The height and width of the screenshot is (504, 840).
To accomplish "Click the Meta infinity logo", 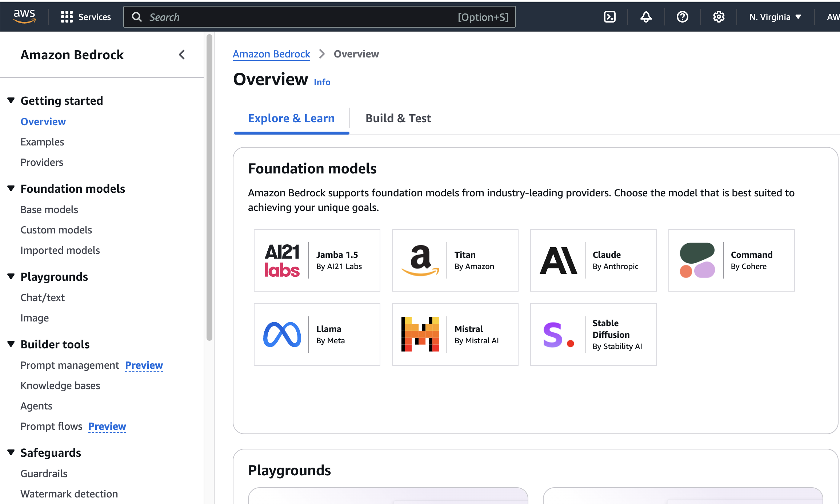I will tap(282, 335).
